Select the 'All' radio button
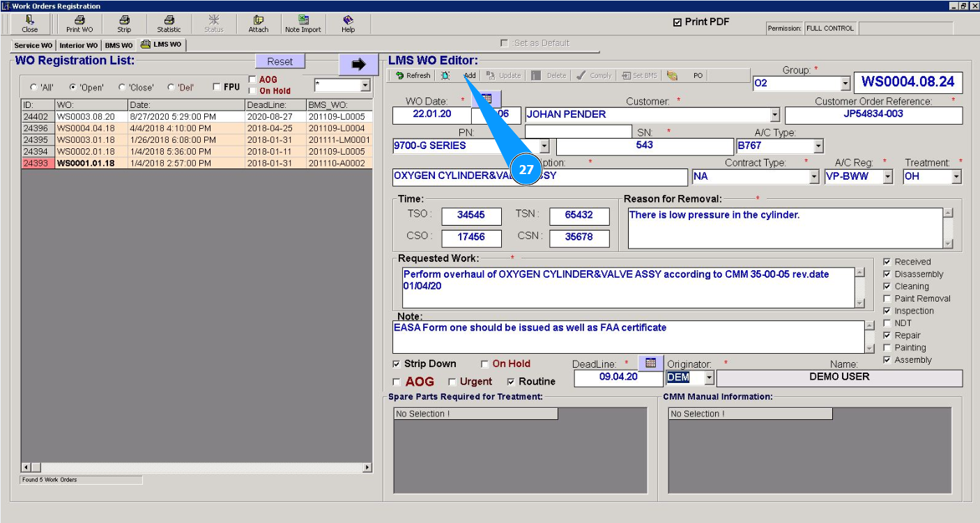The image size is (980, 523). (x=33, y=88)
